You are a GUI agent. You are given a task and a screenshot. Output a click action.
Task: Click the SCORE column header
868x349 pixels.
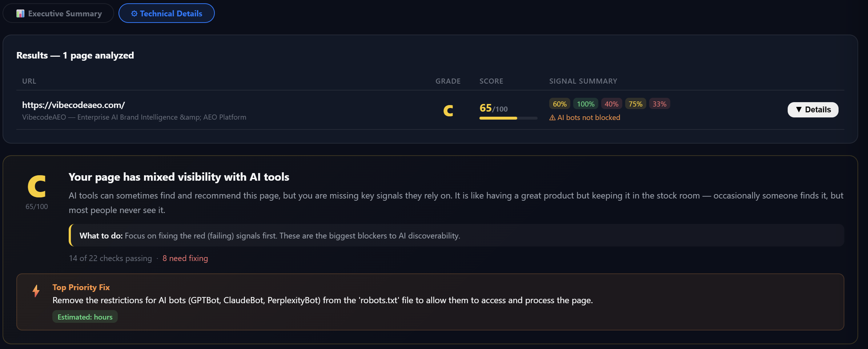tap(491, 81)
